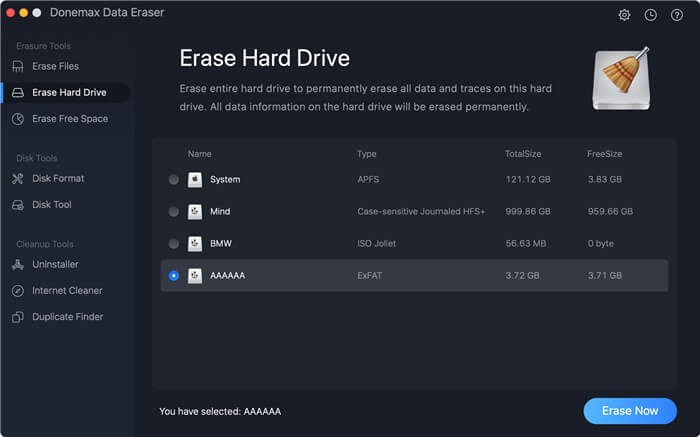Viewport: 700px width, 437px height.
Task: Click the AAAAAA drive icon
Action: [195, 276]
